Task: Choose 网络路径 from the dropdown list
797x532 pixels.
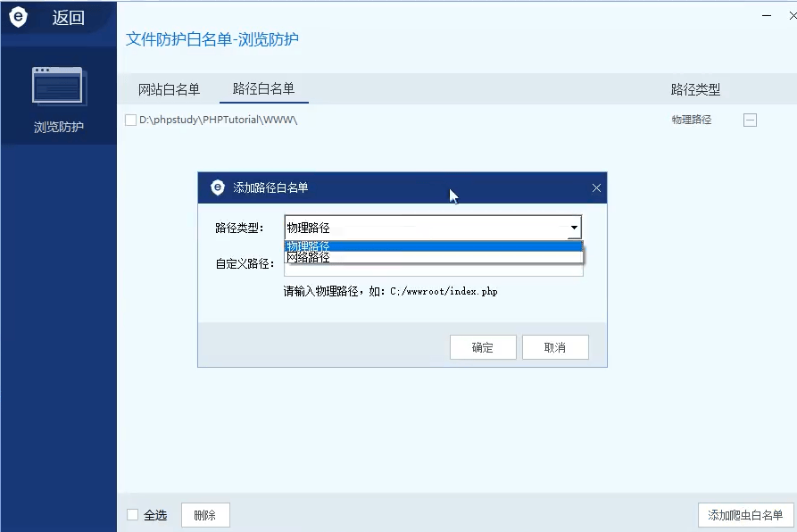Action: point(433,257)
